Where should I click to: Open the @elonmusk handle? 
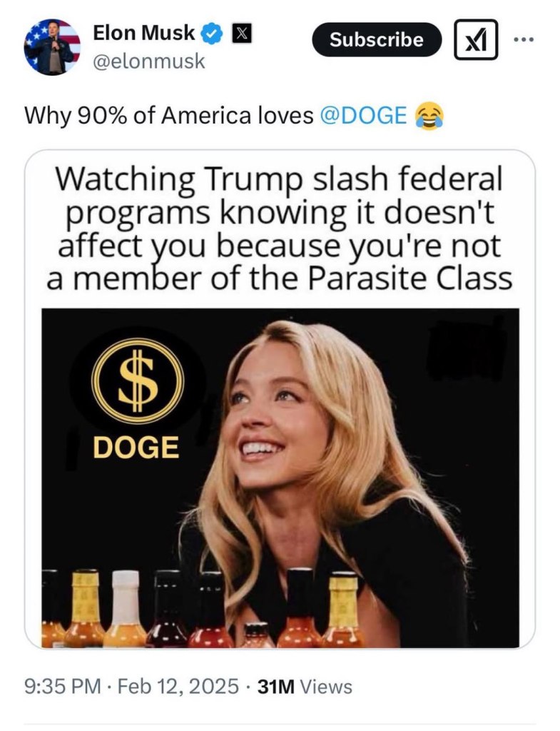pyautogui.click(x=149, y=61)
